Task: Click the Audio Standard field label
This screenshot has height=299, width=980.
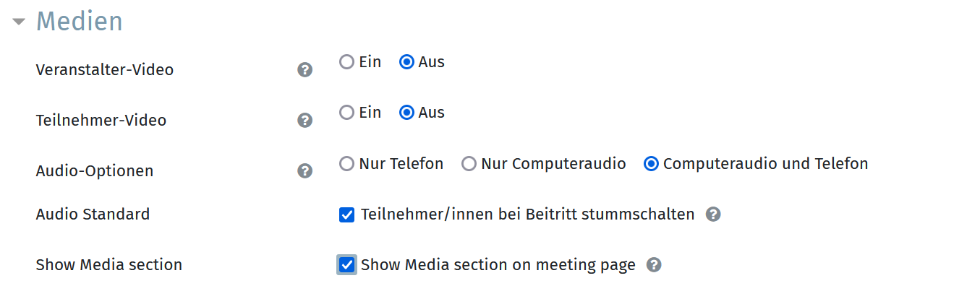Action: (93, 214)
